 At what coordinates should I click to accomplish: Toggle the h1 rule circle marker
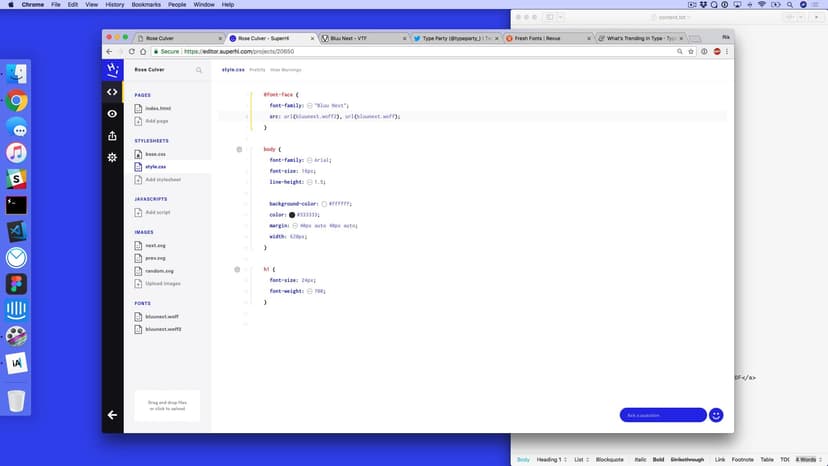(239, 269)
